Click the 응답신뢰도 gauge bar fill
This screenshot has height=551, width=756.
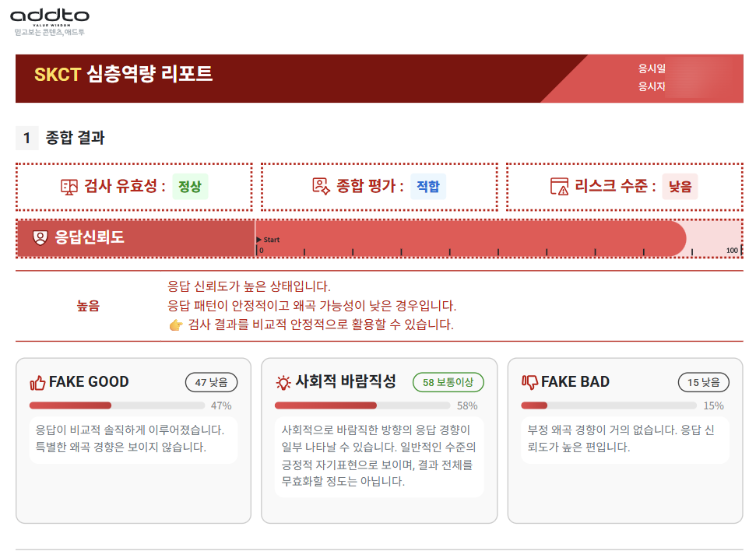tap(470, 238)
